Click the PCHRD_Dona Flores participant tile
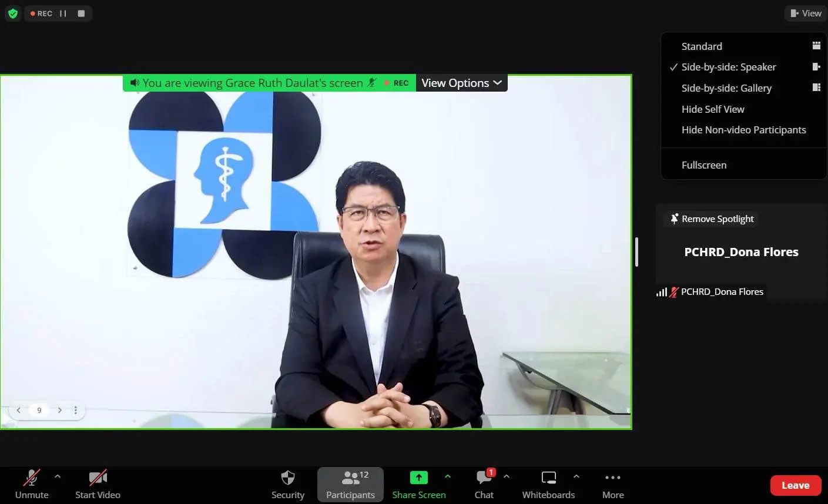 (741, 252)
